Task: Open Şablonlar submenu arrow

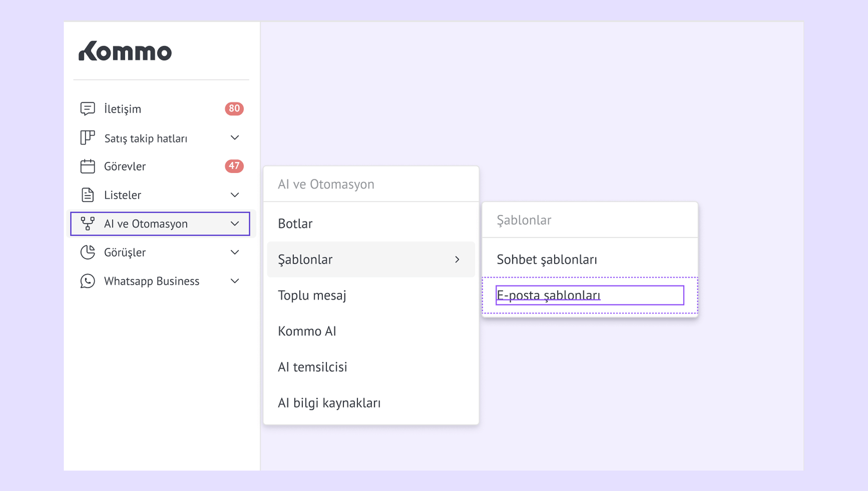Action: click(457, 259)
